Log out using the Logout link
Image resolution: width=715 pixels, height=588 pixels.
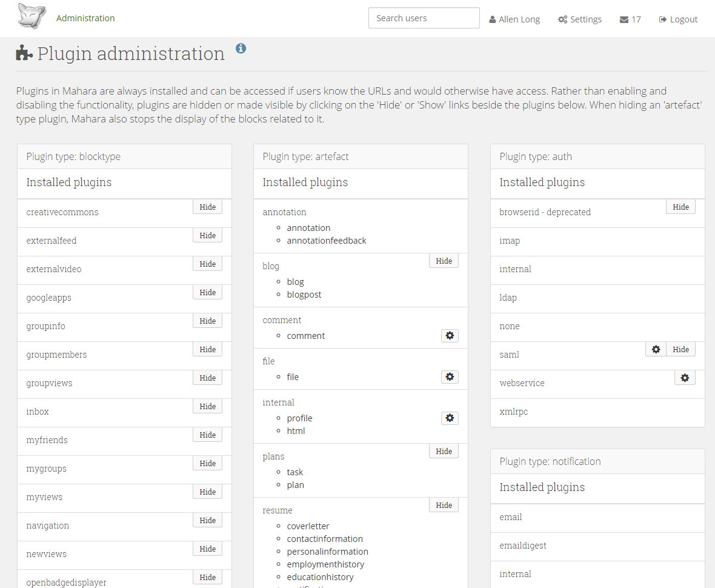tap(678, 19)
